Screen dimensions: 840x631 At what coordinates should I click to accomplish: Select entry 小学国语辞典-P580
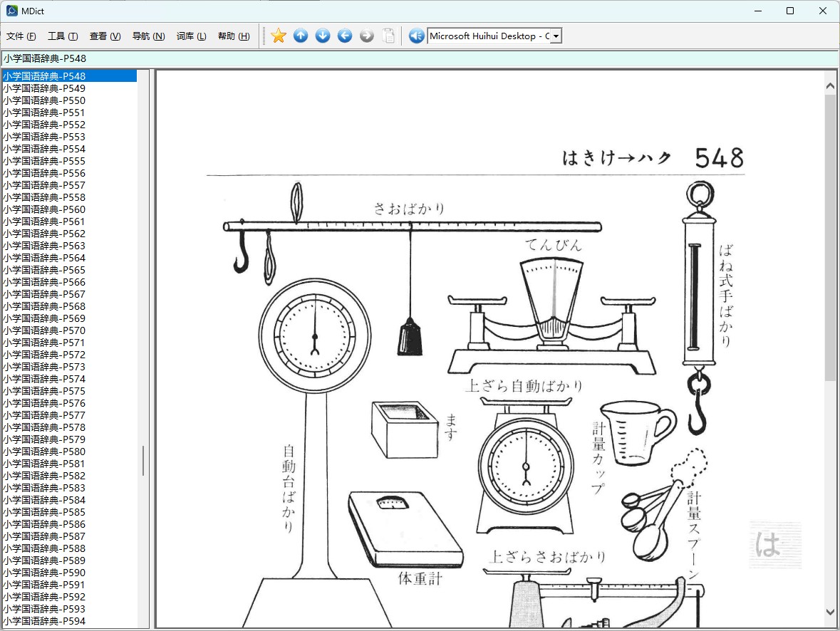[69, 452]
